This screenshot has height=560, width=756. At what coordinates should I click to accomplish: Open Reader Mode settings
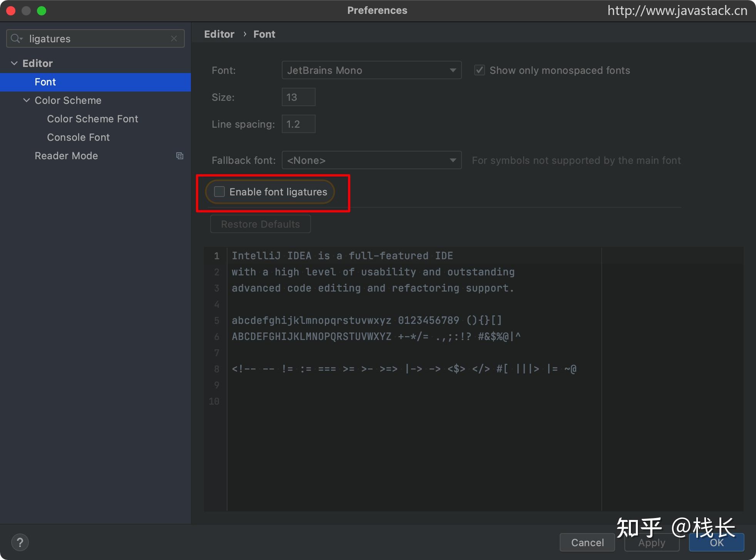pos(66,156)
